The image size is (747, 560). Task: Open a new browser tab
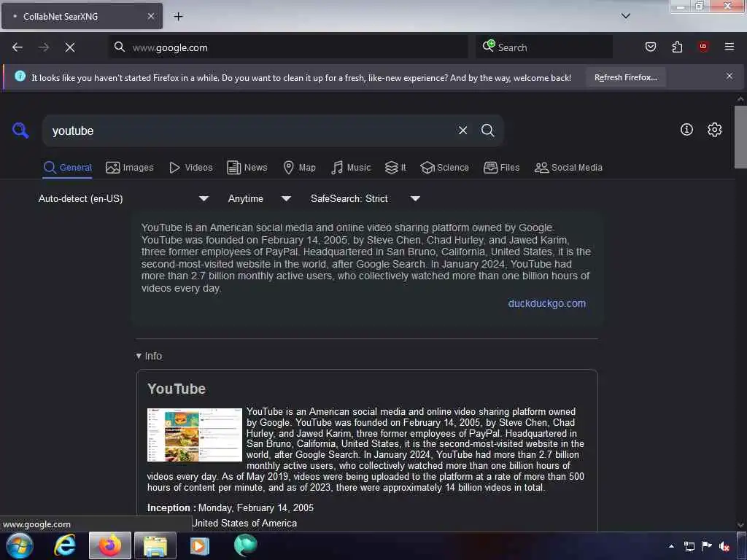[x=178, y=17]
